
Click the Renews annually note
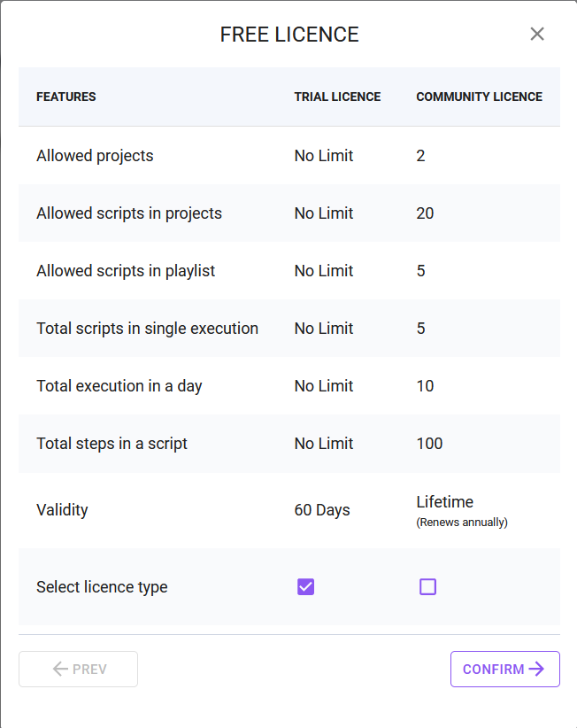462,523
